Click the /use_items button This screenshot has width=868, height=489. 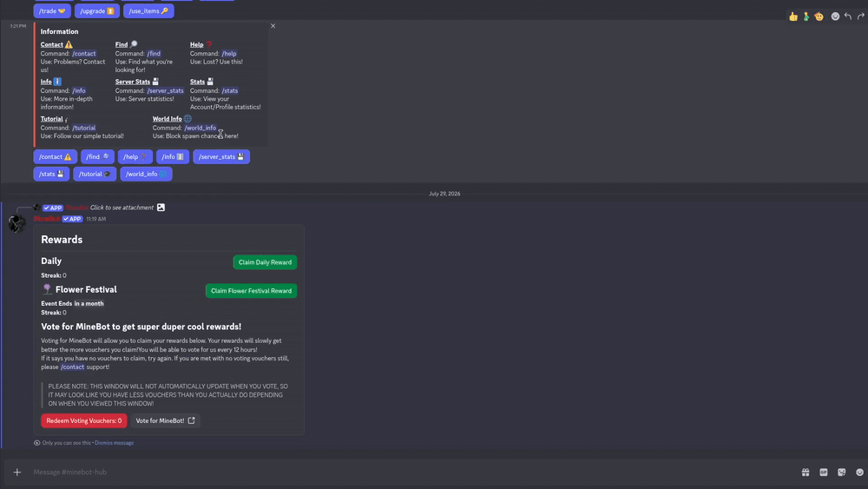pos(148,11)
